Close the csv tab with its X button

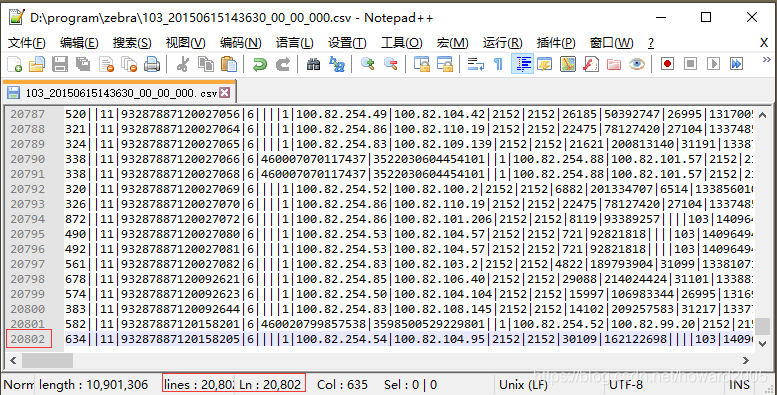224,93
